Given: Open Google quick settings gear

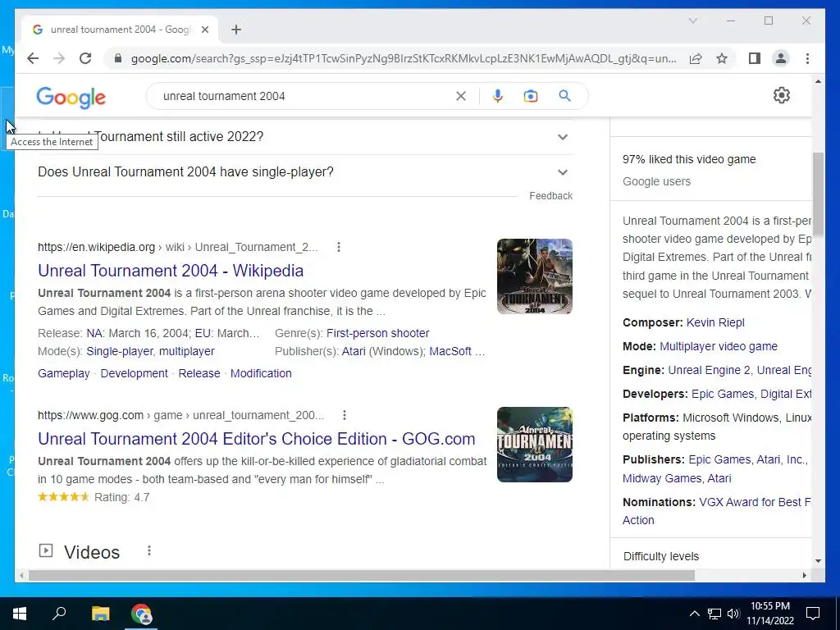Looking at the screenshot, I should pyautogui.click(x=782, y=95).
